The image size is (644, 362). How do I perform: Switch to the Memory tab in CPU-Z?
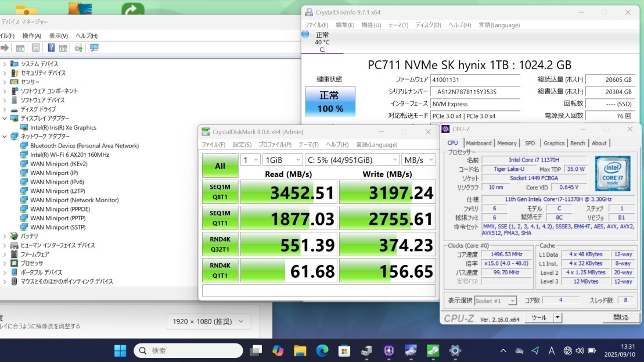click(506, 143)
